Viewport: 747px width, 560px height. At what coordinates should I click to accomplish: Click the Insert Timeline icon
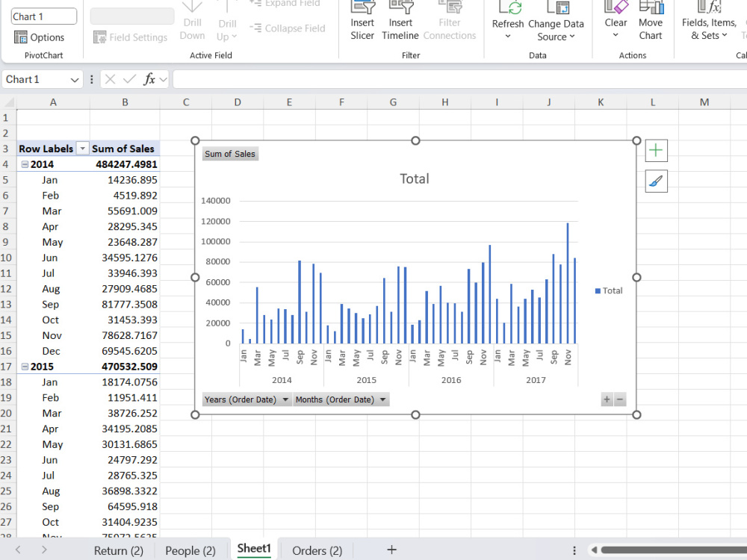[400, 7]
